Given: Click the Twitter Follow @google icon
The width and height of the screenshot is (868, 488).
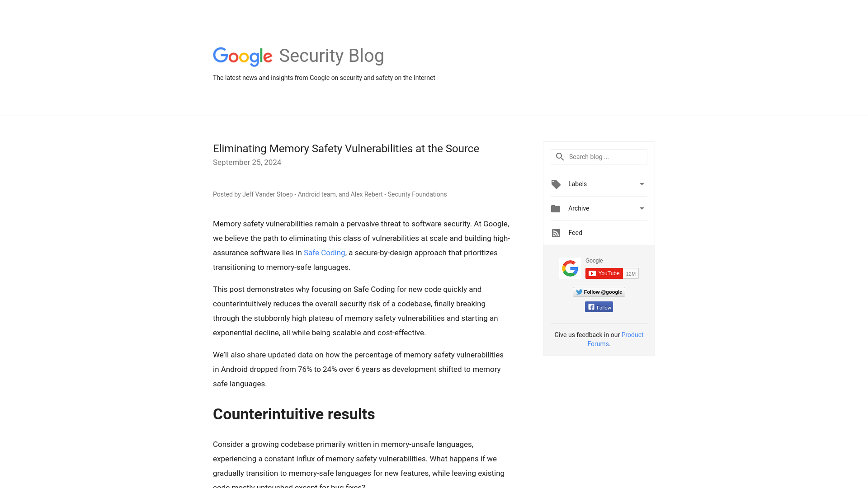Looking at the screenshot, I should pyautogui.click(x=599, y=291).
